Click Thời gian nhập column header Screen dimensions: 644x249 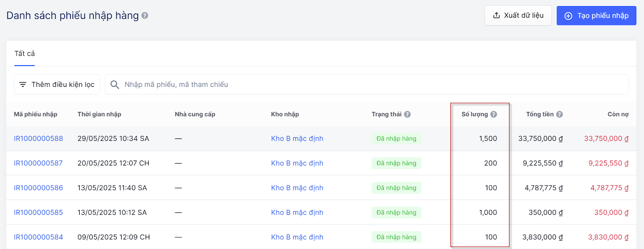[x=99, y=114]
